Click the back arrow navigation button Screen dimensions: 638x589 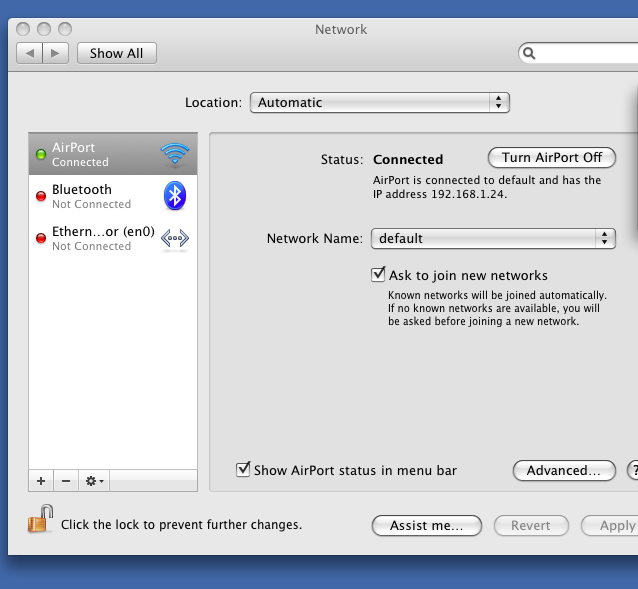click(x=29, y=53)
